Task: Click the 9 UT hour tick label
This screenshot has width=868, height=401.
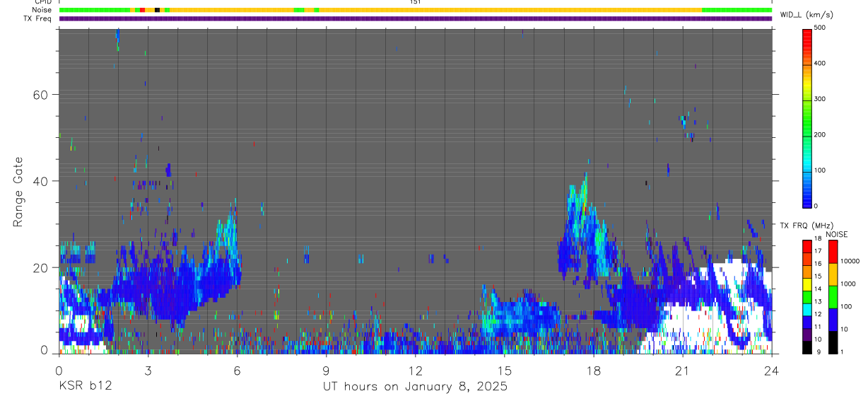Action: point(326,371)
